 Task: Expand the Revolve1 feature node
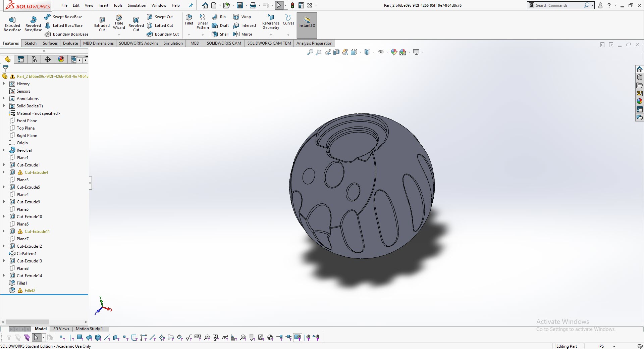tap(4, 150)
